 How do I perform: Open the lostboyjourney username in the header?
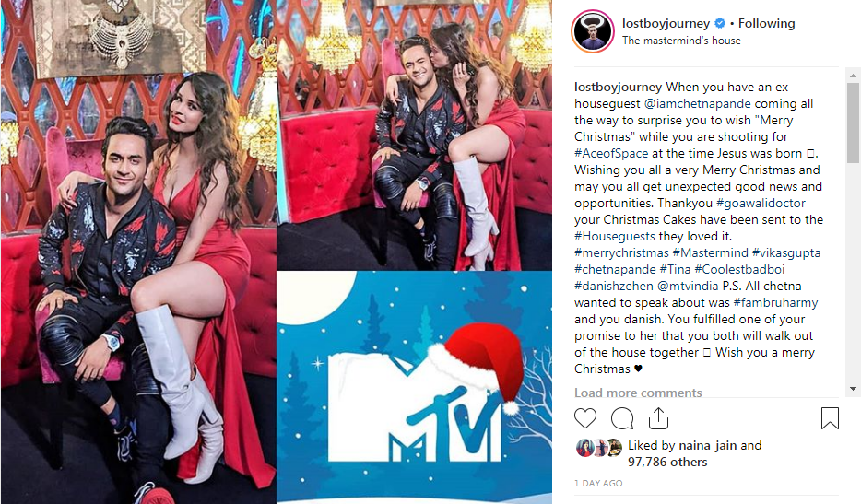click(x=666, y=23)
